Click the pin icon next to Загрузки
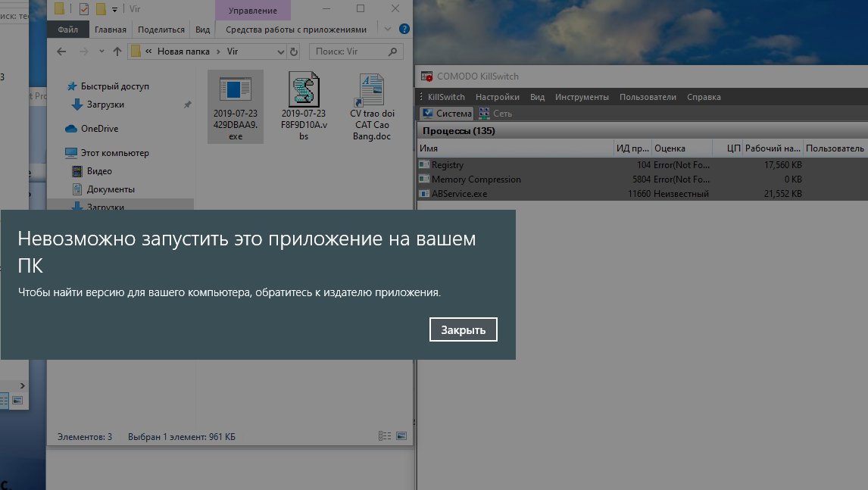 pos(188,105)
